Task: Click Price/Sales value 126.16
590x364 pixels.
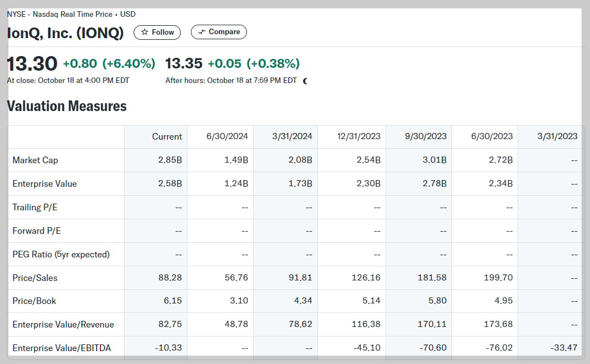Action: click(x=366, y=278)
